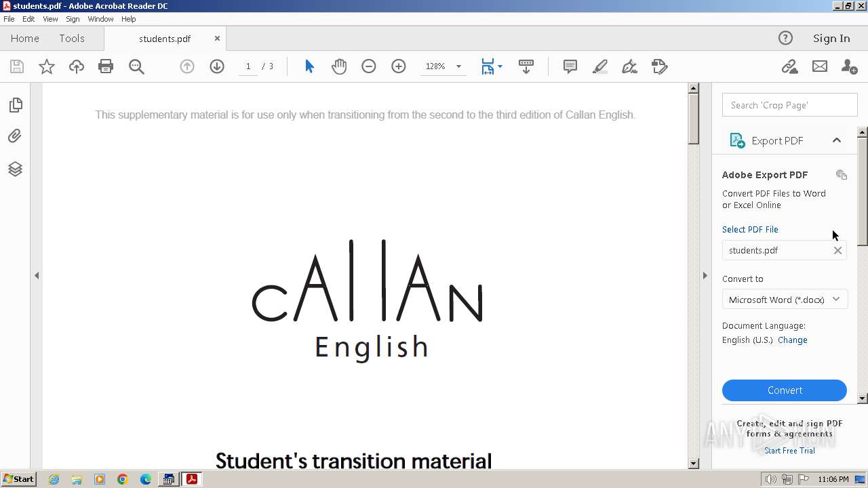
Task: Open the Windows Start button
Action: pyautogui.click(x=19, y=479)
